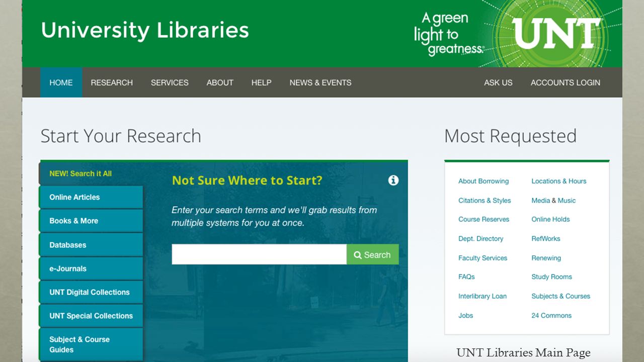The height and width of the screenshot is (362, 644).
Task: Open the Renewing link
Action: pos(546,258)
